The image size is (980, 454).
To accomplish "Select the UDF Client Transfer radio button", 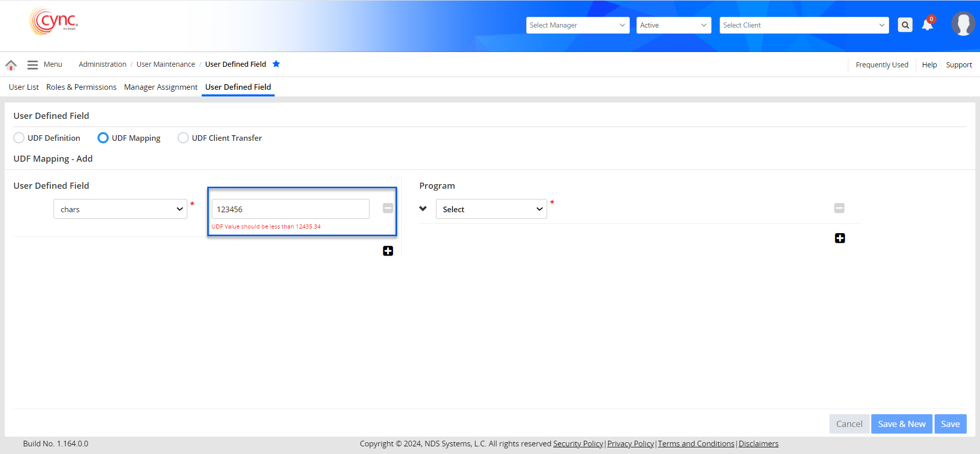I will tap(183, 138).
